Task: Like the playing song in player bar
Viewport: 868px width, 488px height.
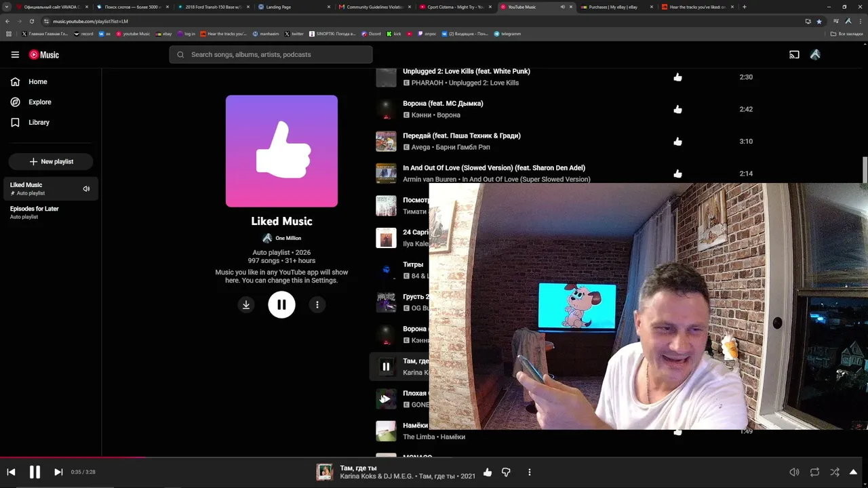Action: (x=488, y=472)
